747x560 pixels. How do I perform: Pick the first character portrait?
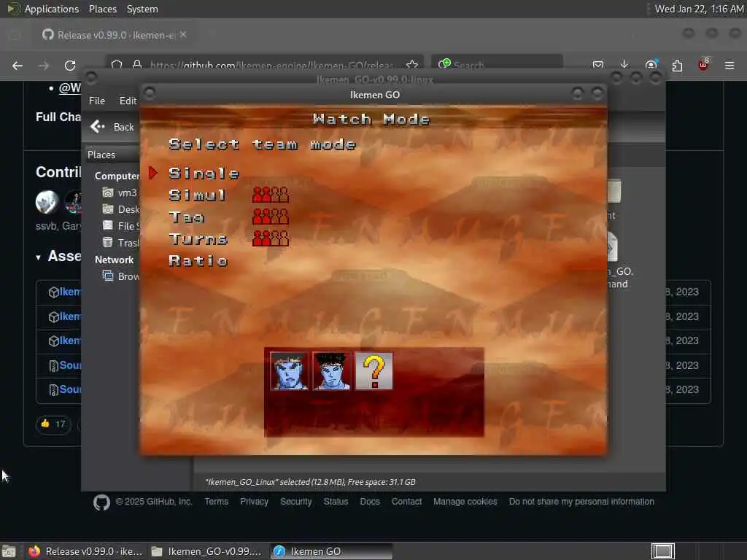[289, 371]
